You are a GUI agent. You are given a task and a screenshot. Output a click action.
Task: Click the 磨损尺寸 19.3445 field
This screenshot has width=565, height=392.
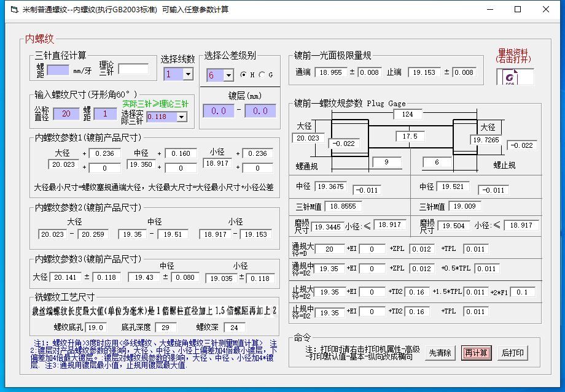(x=328, y=227)
